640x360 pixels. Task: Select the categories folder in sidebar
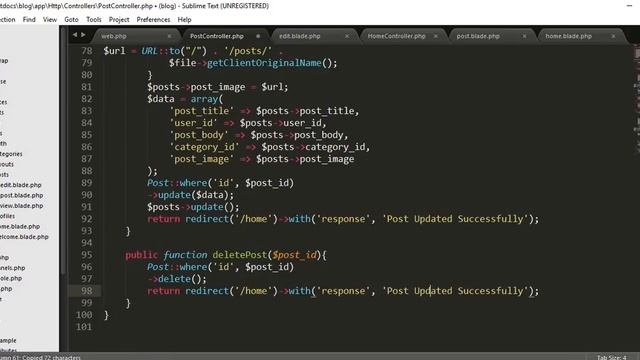pos(11,154)
